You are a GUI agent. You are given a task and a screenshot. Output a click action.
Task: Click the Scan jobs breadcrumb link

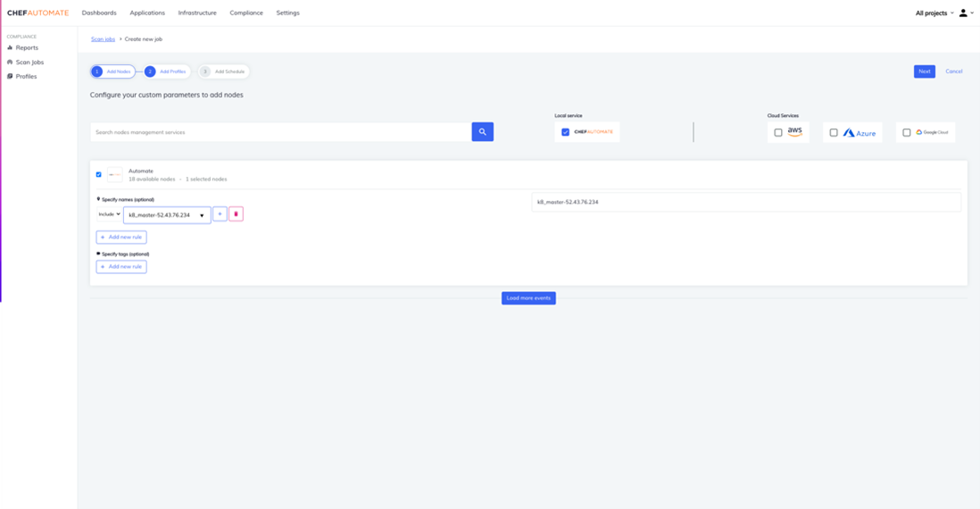pyautogui.click(x=103, y=39)
